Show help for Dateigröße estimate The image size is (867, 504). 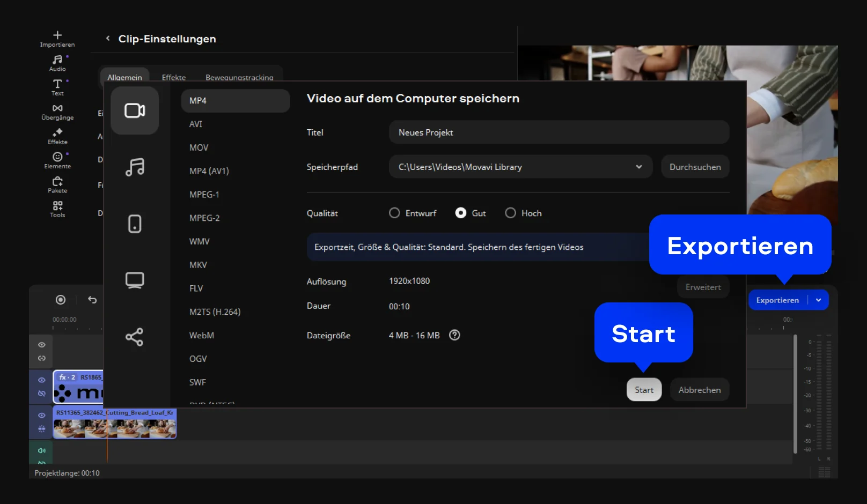(x=454, y=335)
